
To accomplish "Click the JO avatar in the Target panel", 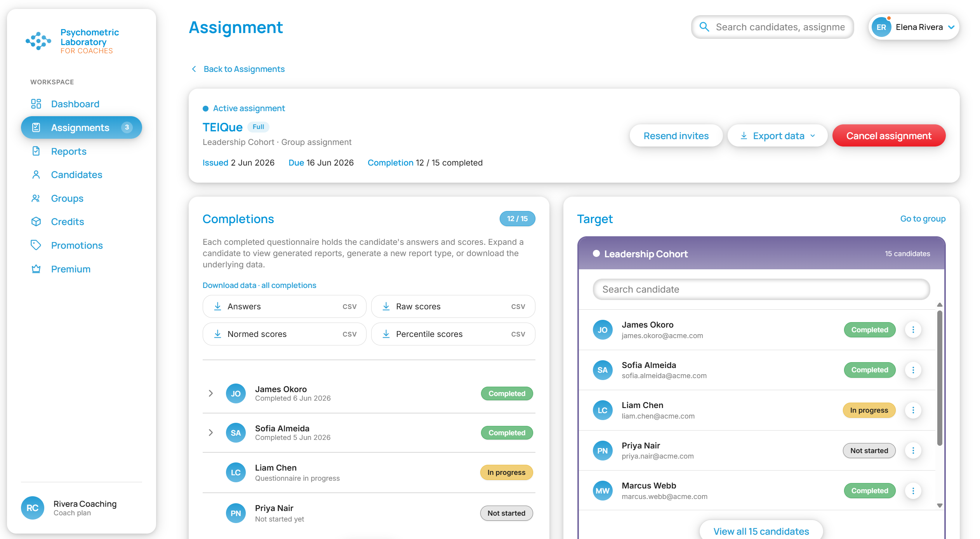I will (x=603, y=330).
